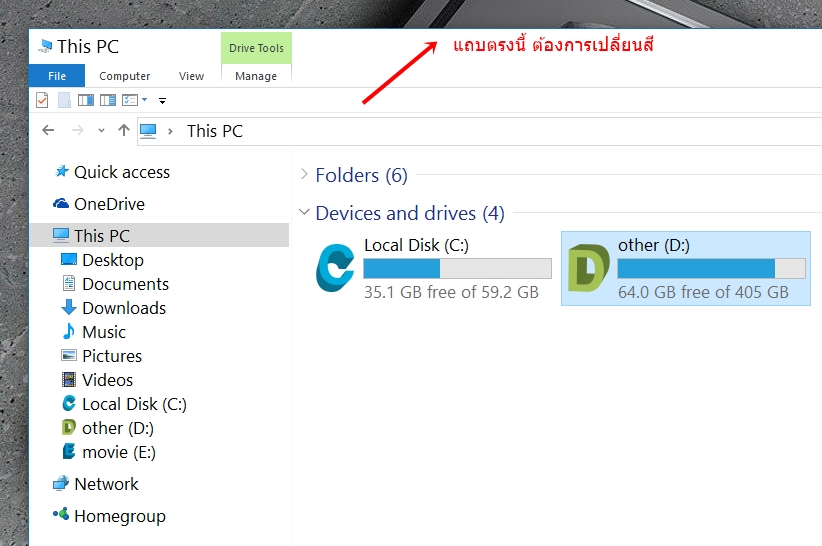Click the Devices and drives (4) header
This screenshot has height=546, width=822.
[410, 213]
